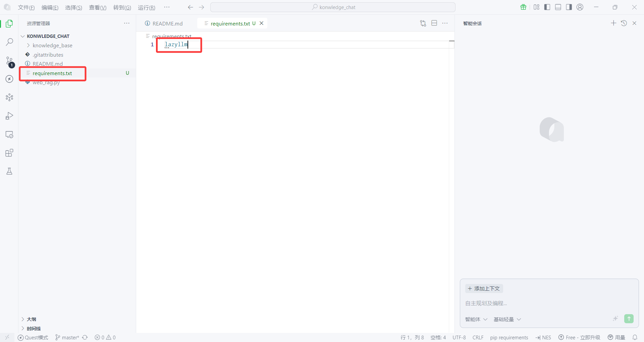Viewport: 644px width, 342px height.
Task: Go back with the left arrow
Action: (191, 7)
